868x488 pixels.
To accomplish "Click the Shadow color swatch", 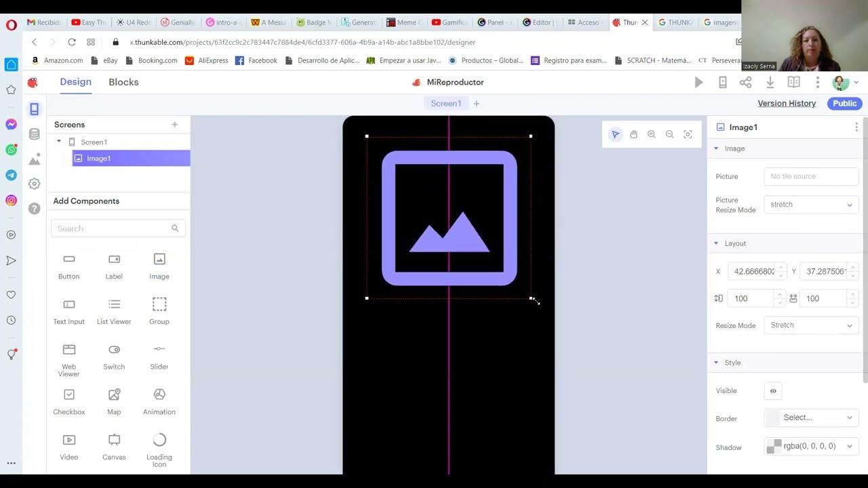I will 774,446.
